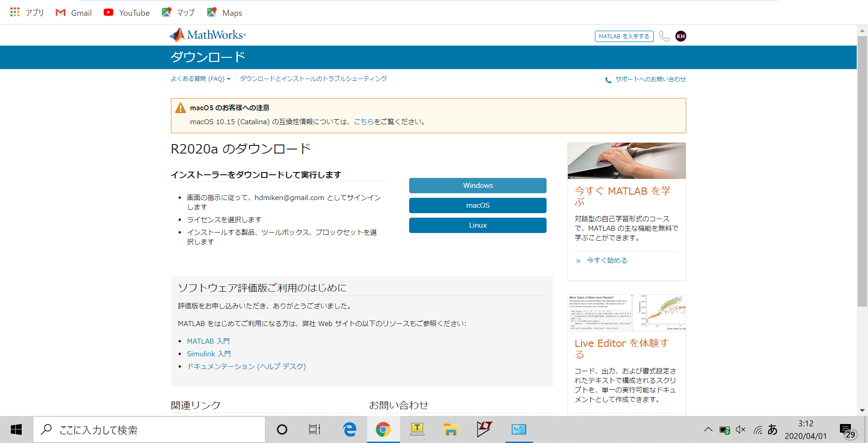Viewport: 868px width, 443px height.
Task: Click the ライセンスを選択します bullet text
Action: pos(224,220)
